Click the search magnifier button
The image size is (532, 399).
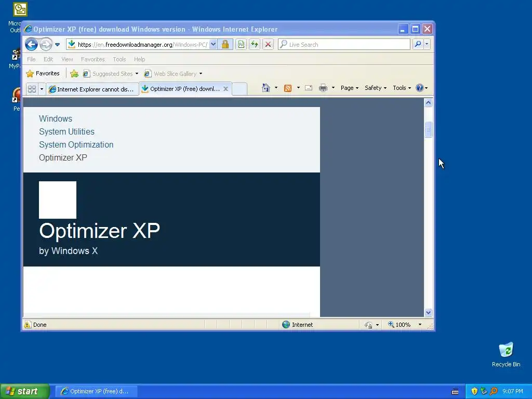tap(418, 44)
